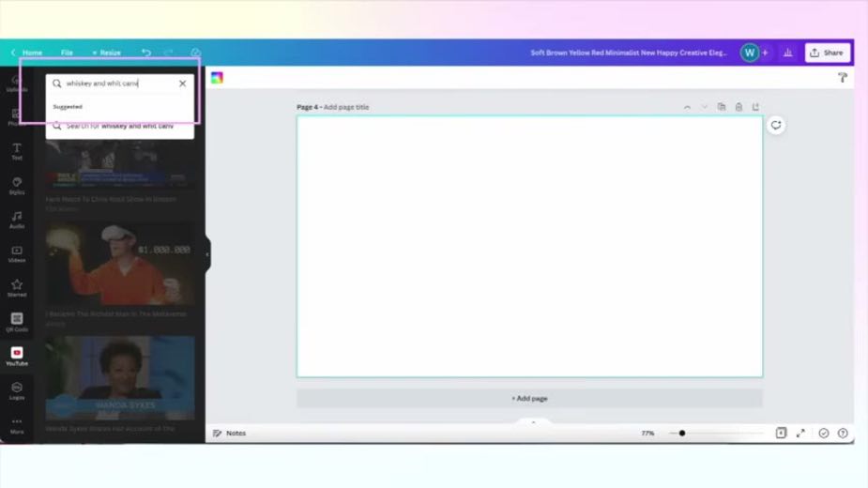Click the comment icon beside the canvas
Viewport: 868px width, 488px height.
(x=776, y=125)
